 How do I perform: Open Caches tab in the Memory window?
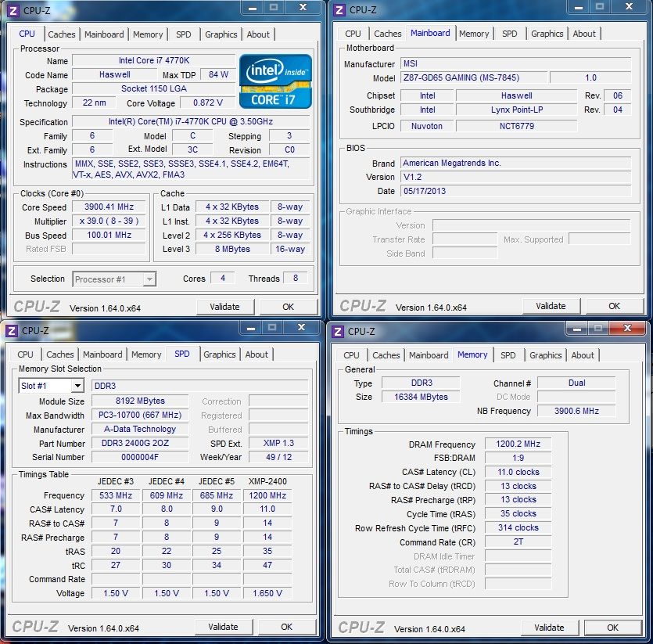point(386,355)
